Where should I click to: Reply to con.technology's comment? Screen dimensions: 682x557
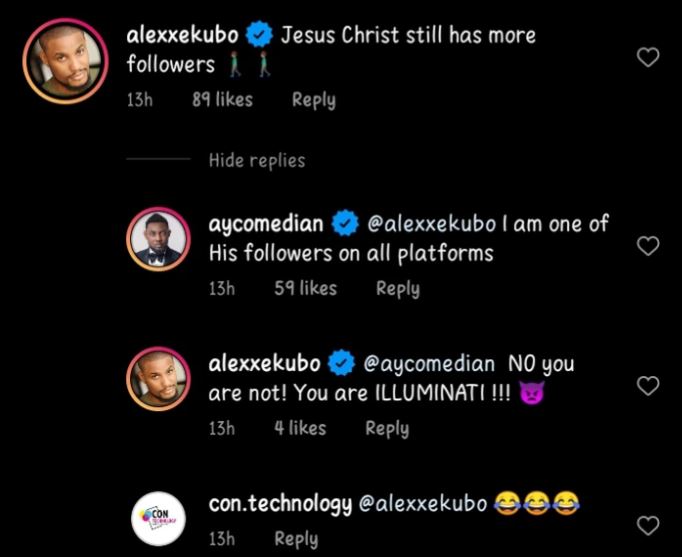coord(296,538)
